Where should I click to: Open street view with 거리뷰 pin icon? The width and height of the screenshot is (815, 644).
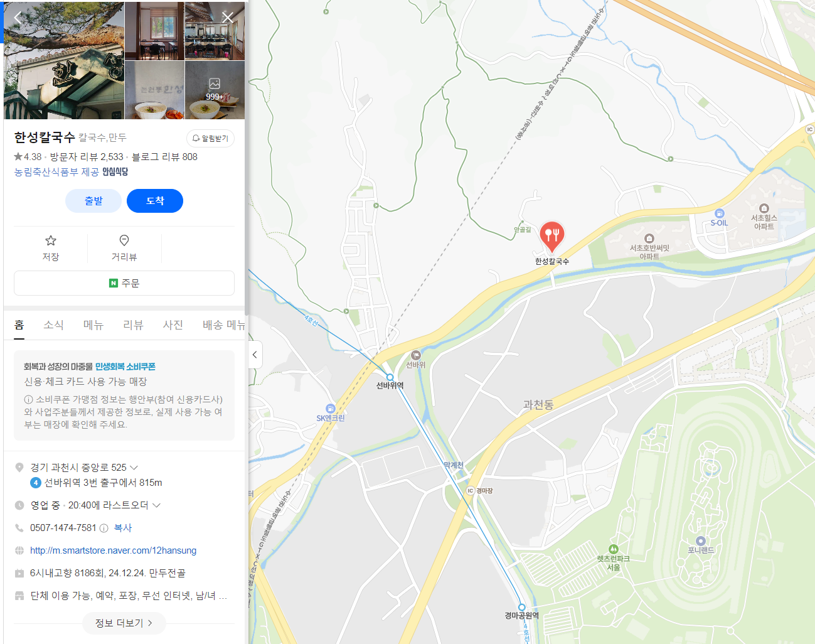pyautogui.click(x=124, y=240)
